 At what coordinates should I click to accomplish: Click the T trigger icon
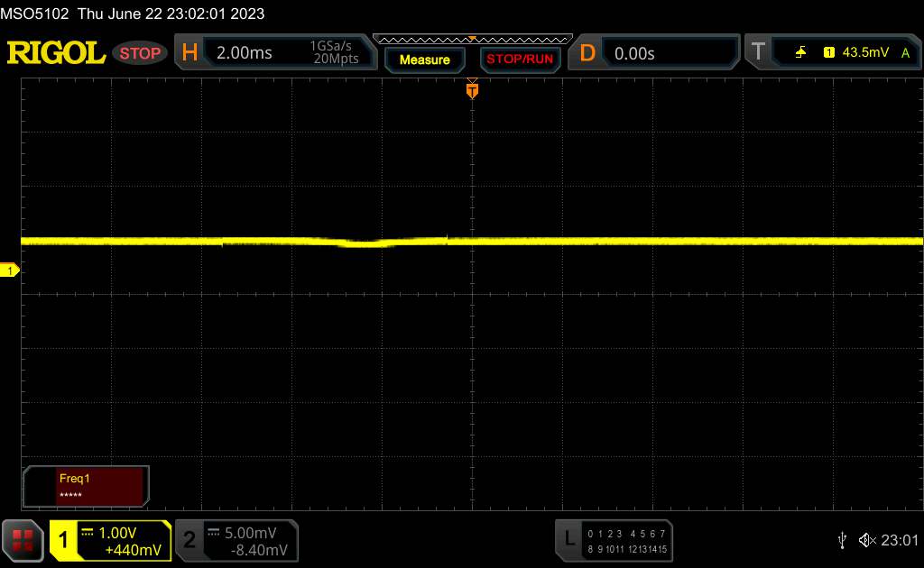[758, 51]
